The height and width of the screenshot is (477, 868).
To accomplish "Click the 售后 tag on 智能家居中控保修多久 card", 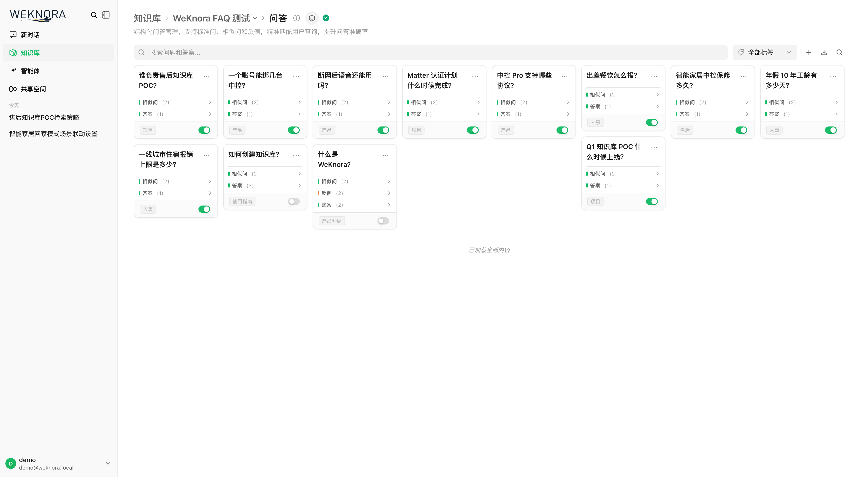I will [685, 130].
